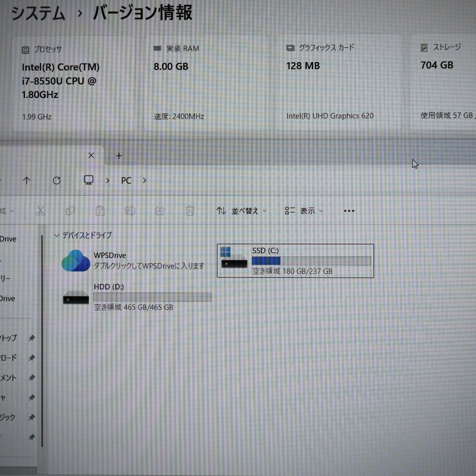Screen dimensions: 476x476
Task: Click the 8.00 GB RAM value
Action: pos(171,66)
